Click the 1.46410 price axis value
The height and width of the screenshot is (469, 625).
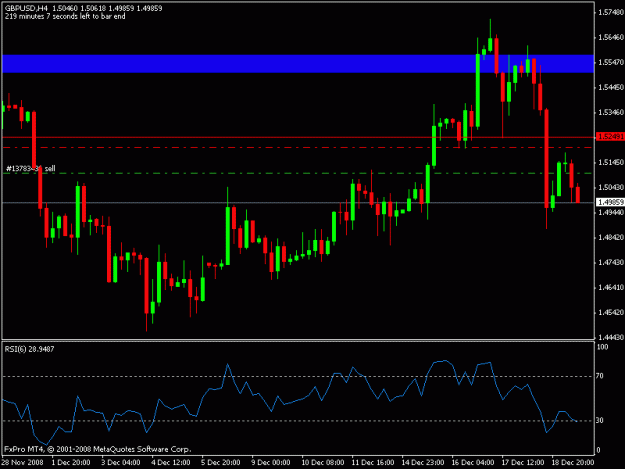(x=611, y=287)
